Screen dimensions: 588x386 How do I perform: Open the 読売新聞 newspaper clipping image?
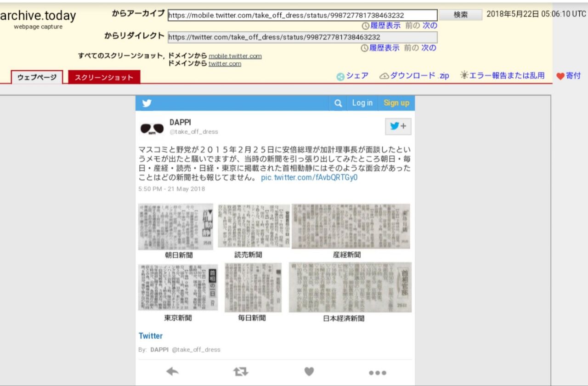pyautogui.click(x=254, y=226)
